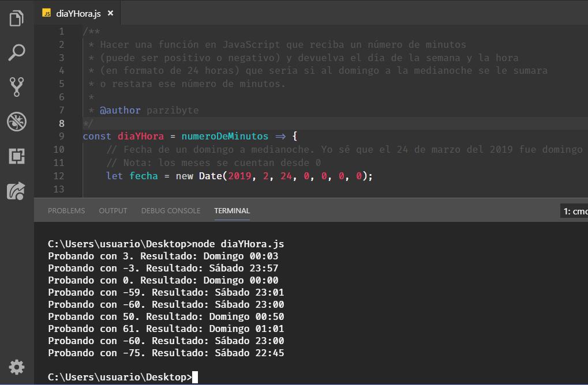This screenshot has width=588, height=385.
Task: Select the TERMINAL panel tab
Action: (232, 211)
